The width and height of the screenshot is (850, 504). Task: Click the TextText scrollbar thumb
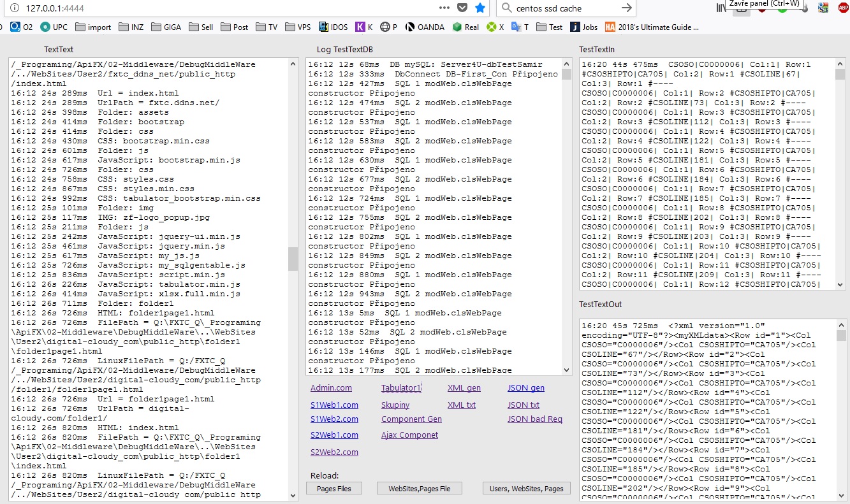pos(293,259)
